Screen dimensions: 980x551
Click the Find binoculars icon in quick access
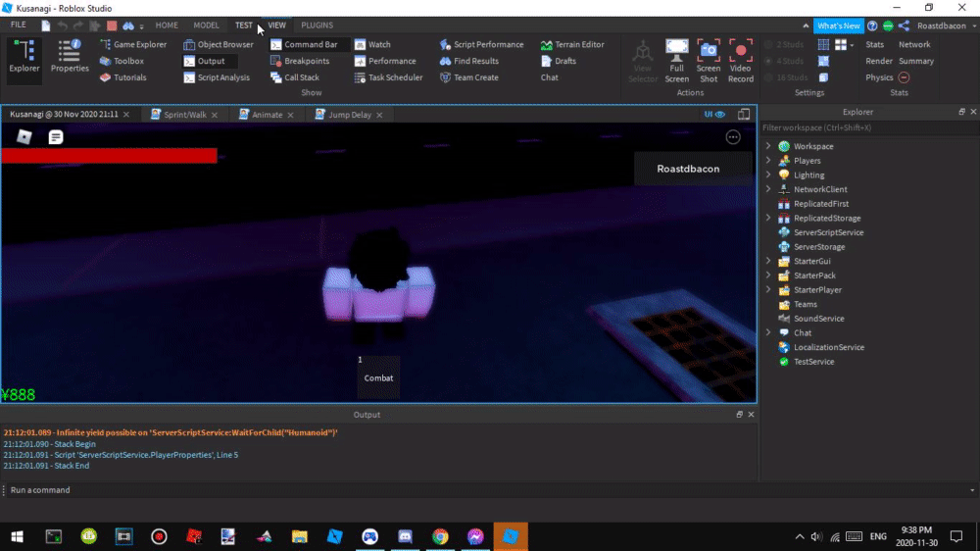tap(128, 25)
